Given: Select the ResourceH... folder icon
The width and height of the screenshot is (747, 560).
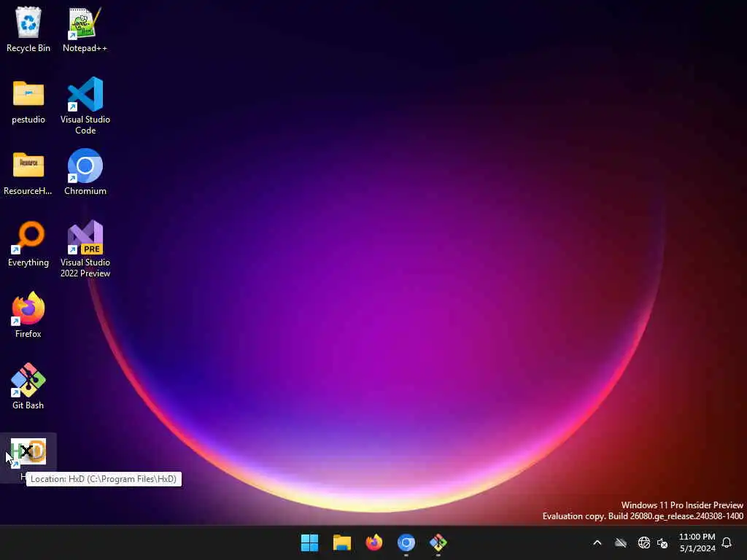Looking at the screenshot, I should [28, 172].
